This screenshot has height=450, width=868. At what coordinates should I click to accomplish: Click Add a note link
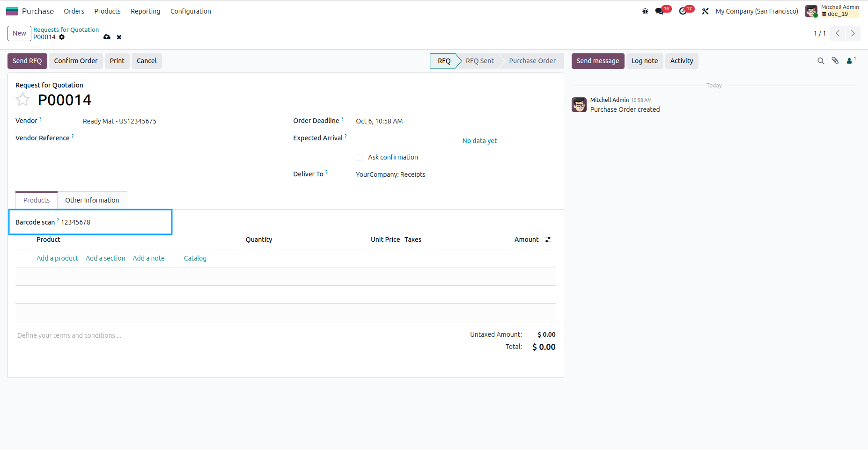click(x=148, y=258)
